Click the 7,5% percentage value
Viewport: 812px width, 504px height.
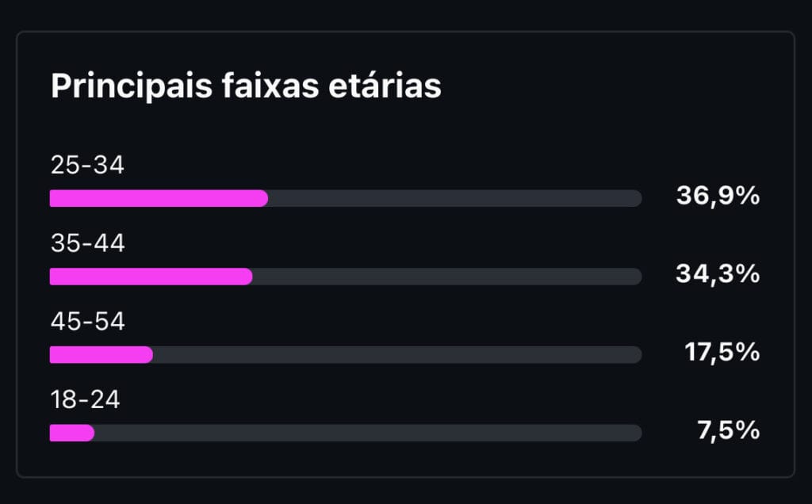point(730,430)
